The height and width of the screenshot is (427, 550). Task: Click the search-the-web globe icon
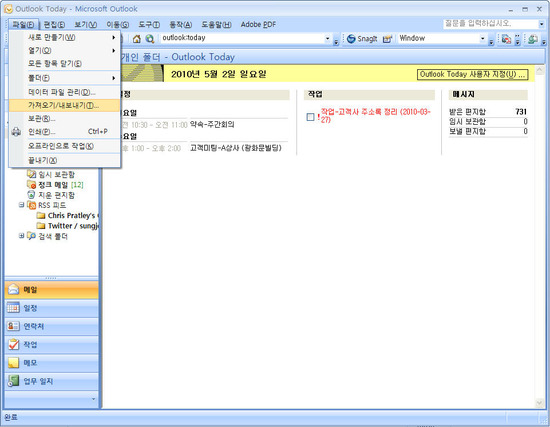[x=150, y=39]
